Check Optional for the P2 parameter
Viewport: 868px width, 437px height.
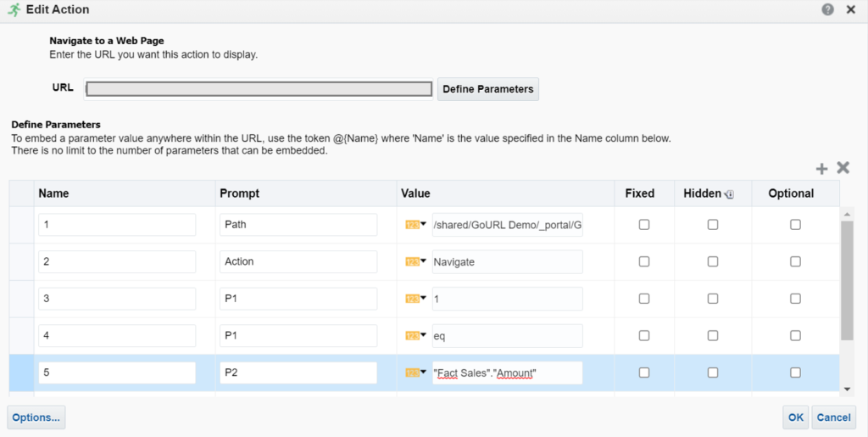(795, 373)
